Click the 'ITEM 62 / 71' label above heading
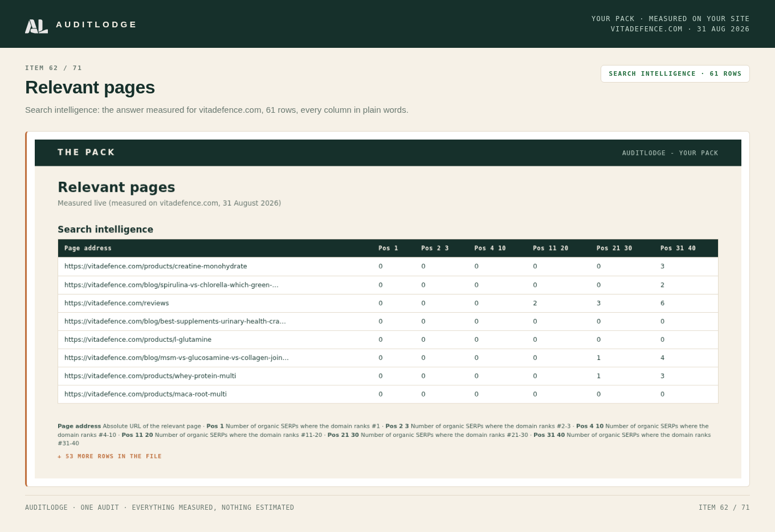 [54, 68]
